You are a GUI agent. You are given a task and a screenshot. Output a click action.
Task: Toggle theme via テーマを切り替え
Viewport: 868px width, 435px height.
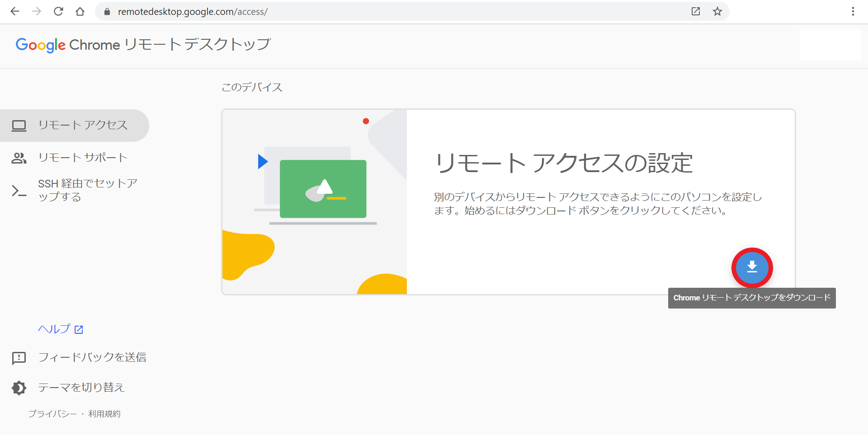click(80, 388)
